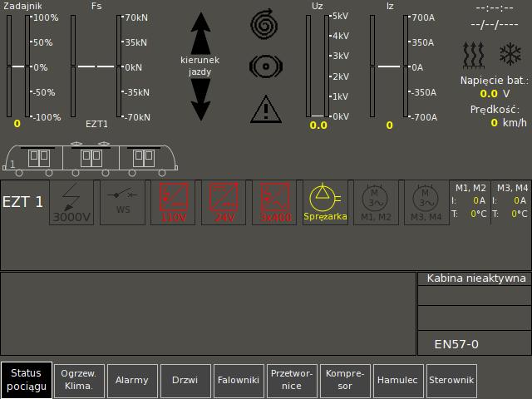Click the red 24V converter icon
532x399 pixels.
pyautogui.click(x=224, y=203)
